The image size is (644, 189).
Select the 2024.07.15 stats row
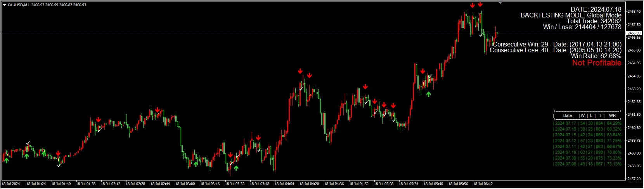[587, 135]
